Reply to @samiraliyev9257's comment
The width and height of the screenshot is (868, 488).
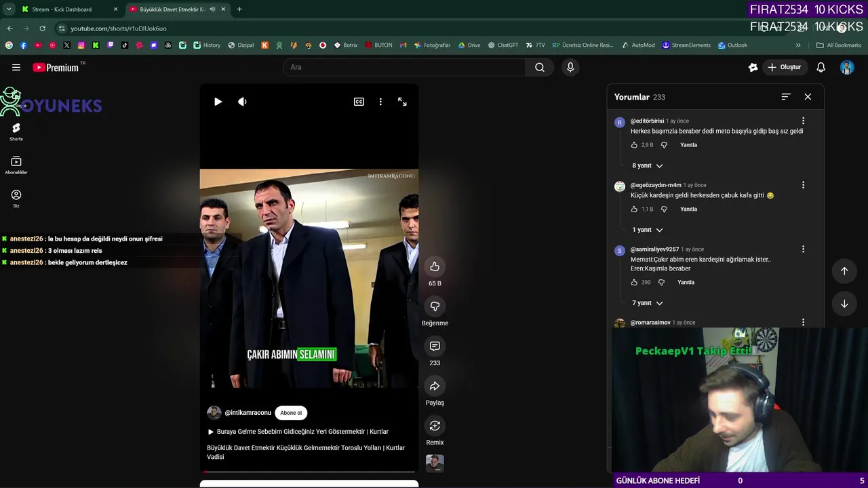(x=686, y=283)
